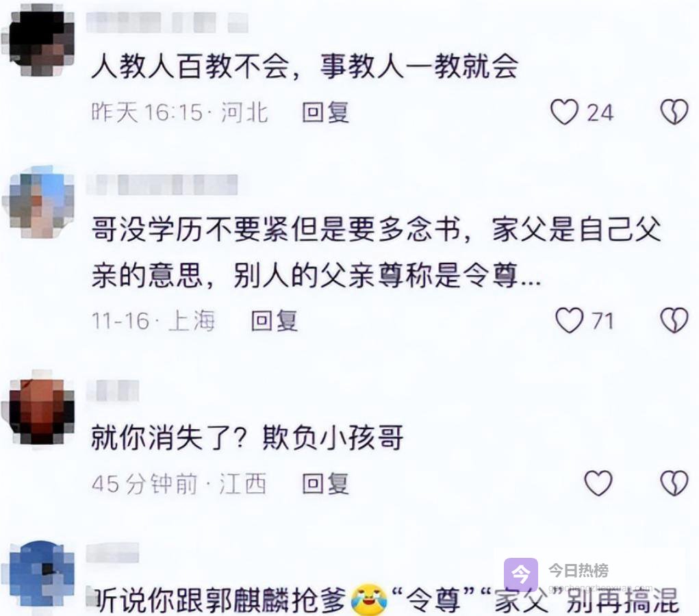699x616 pixels.
Task: Tap broken heart on 上海 comment
Action: [x=674, y=320]
